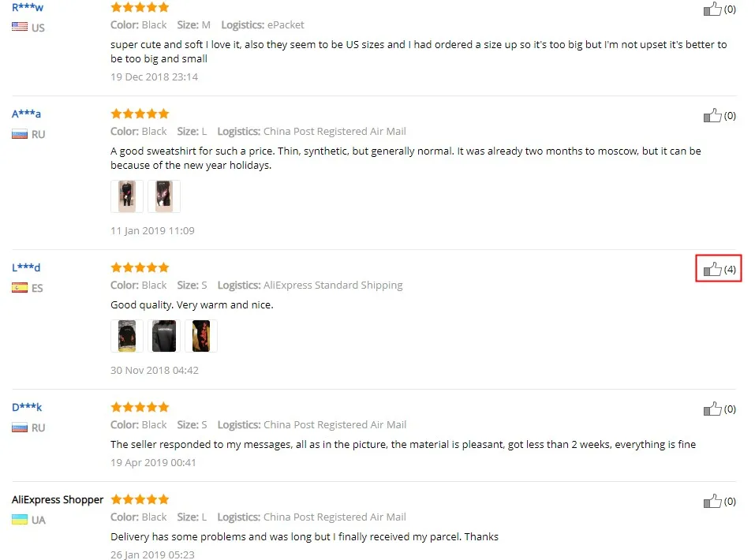755x560 pixels.
Task: Like the AliExpress Shopper review
Action: (x=712, y=501)
